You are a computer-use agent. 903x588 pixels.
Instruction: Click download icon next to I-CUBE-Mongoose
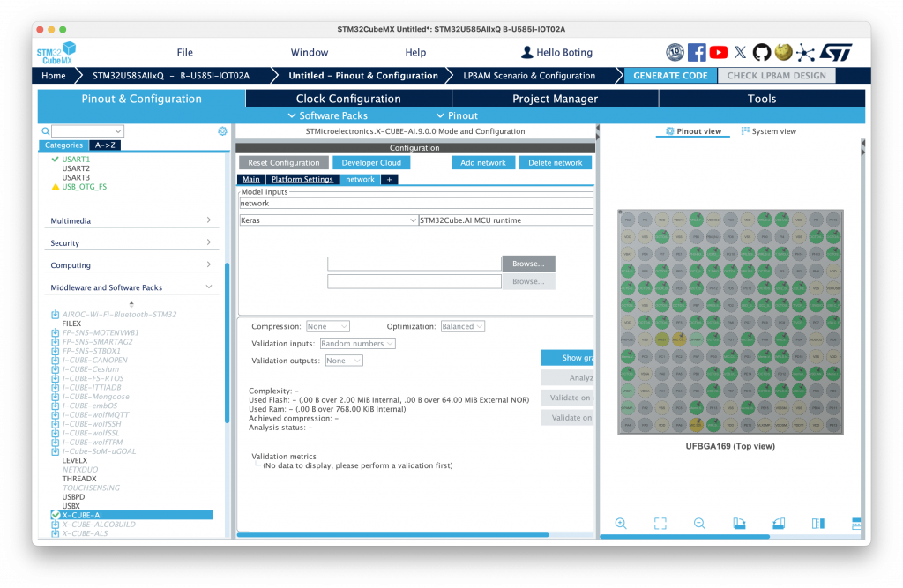click(x=56, y=397)
